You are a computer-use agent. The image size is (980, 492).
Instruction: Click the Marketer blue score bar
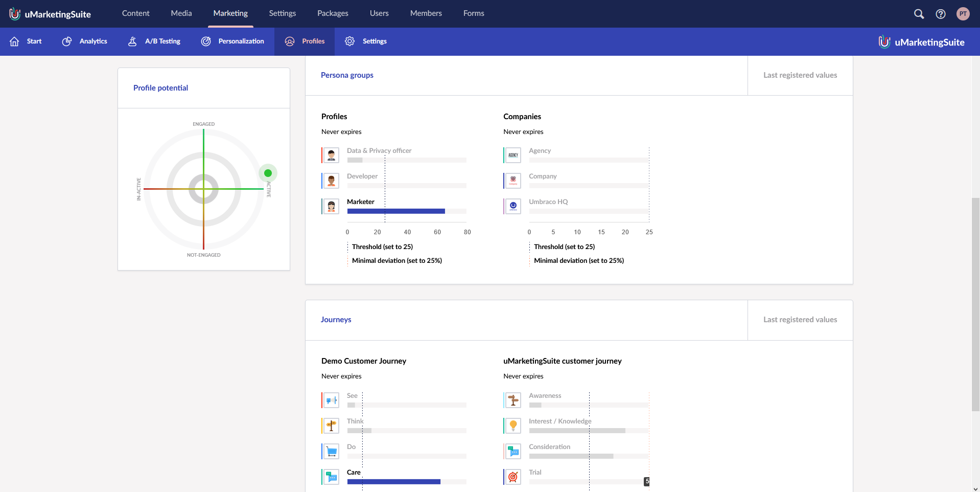[396, 211]
